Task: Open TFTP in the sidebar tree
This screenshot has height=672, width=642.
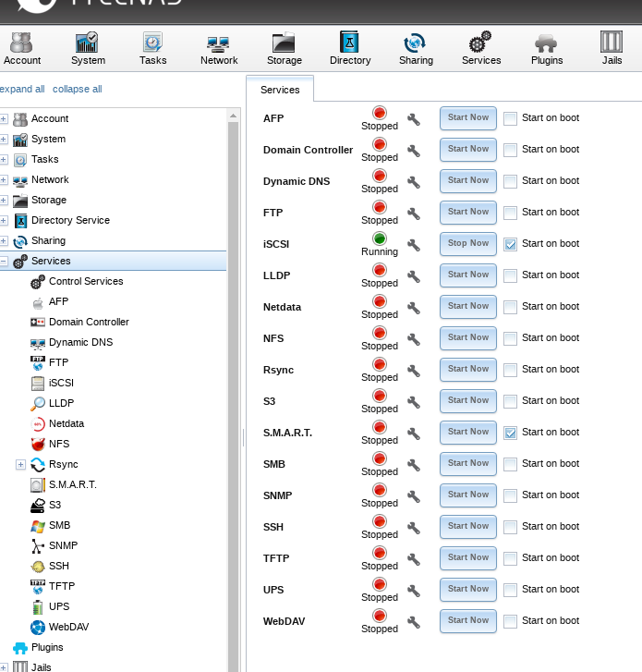Action: coord(62,586)
